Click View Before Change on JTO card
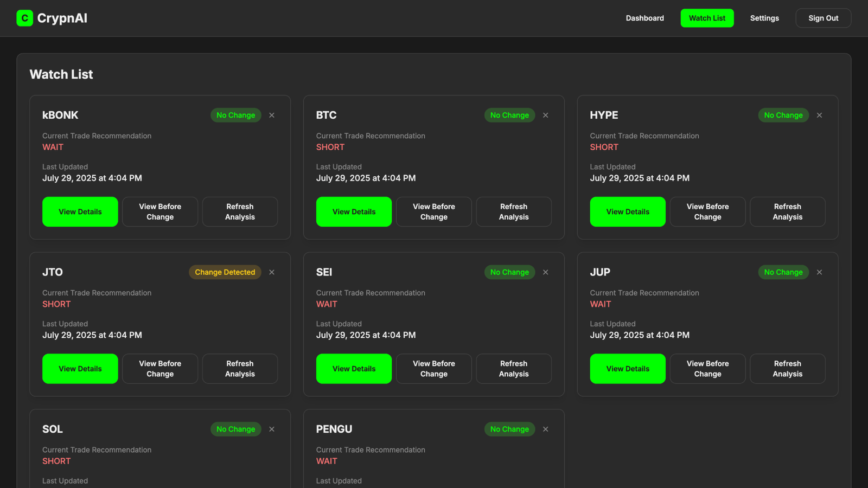This screenshot has height=488, width=868. tap(160, 369)
